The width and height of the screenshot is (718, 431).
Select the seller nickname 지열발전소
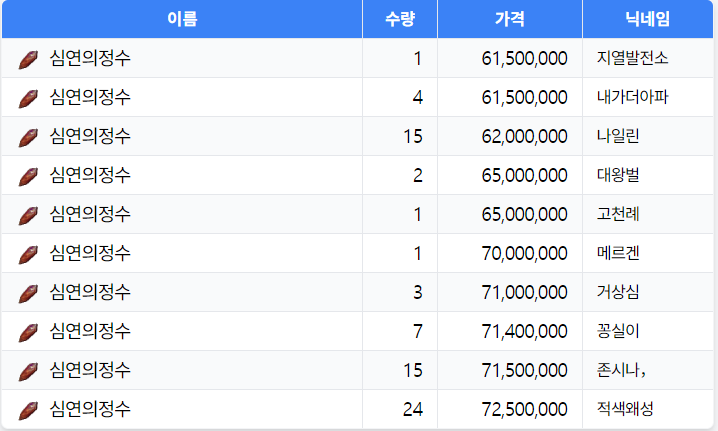pyautogui.click(x=632, y=58)
